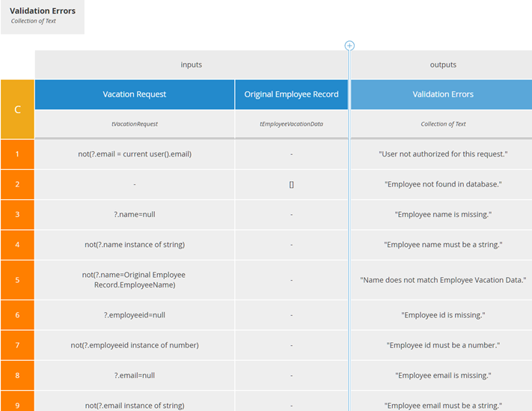Image resolution: width=532 pixels, height=411 pixels.
Task: Edit the "Employee not found in database." output
Action: click(442, 184)
